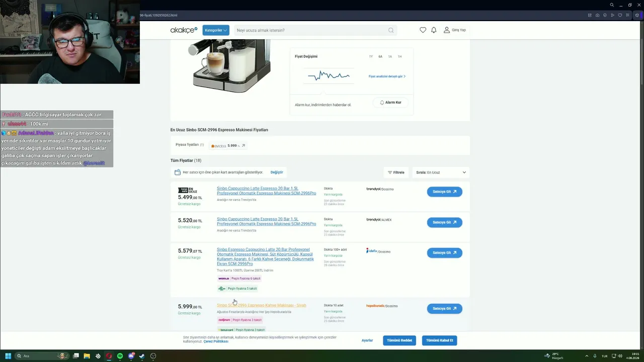Open the Filtrele filter button

click(396, 172)
